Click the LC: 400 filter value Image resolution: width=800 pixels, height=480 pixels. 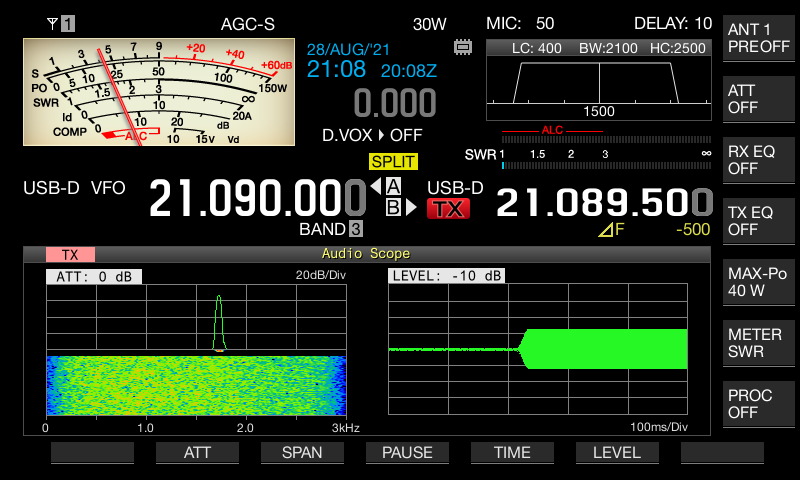(x=536, y=48)
